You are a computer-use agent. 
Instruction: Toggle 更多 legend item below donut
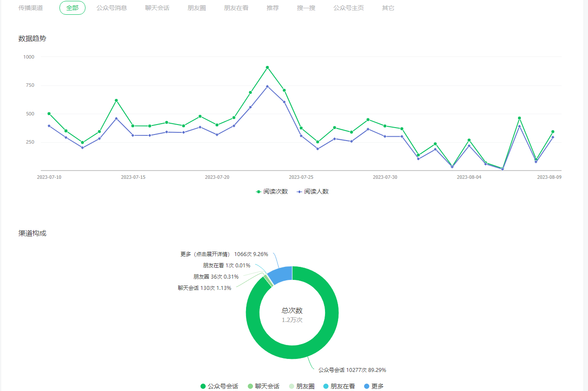(x=374, y=386)
